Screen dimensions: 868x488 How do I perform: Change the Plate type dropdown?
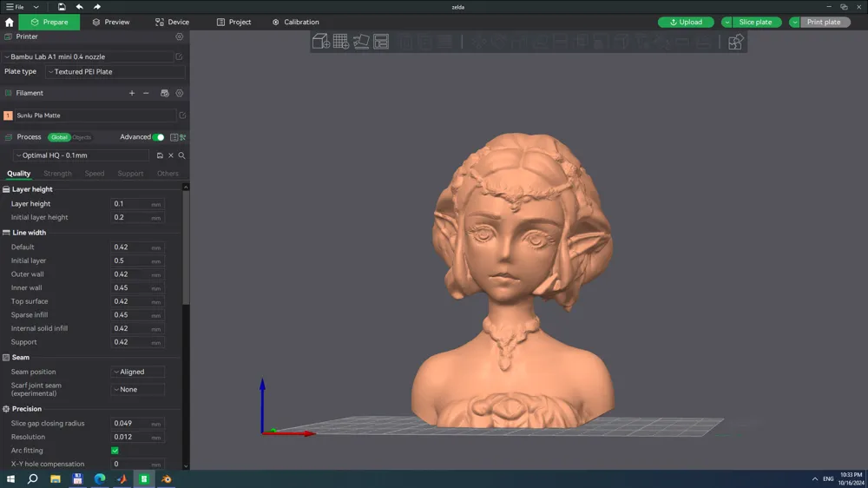[115, 71]
